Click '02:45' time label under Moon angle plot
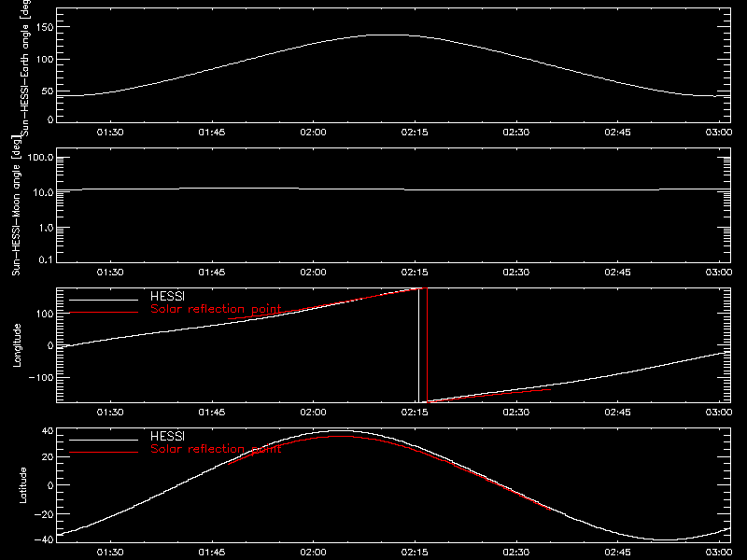The height and width of the screenshot is (560, 747). point(617,273)
